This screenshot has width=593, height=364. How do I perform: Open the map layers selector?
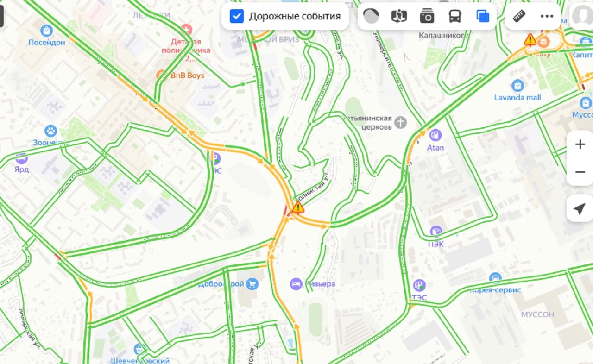pos(483,16)
